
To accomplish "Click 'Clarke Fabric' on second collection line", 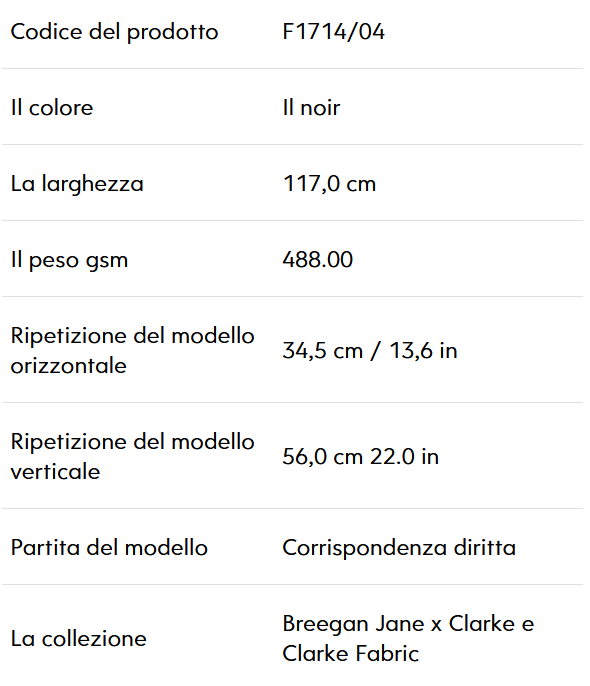I will click(350, 654).
